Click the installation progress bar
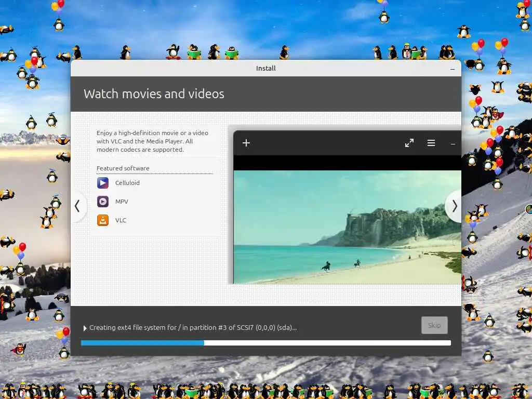The height and width of the screenshot is (399, 532). [266, 343]
